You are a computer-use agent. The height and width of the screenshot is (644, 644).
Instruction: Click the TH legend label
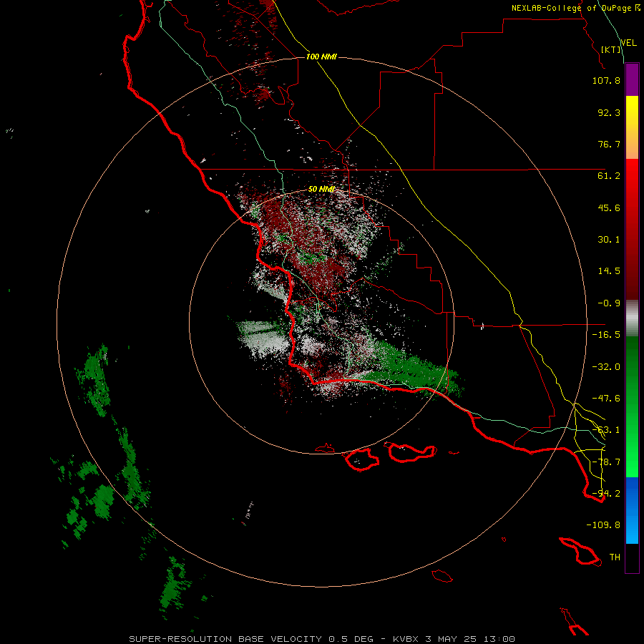point(615,557)
